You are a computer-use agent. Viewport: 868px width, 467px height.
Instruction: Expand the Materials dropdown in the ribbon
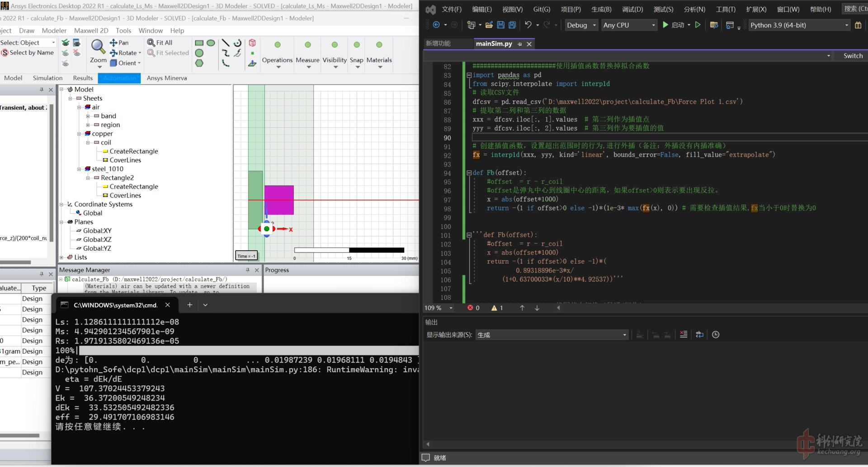coord(380,67)
